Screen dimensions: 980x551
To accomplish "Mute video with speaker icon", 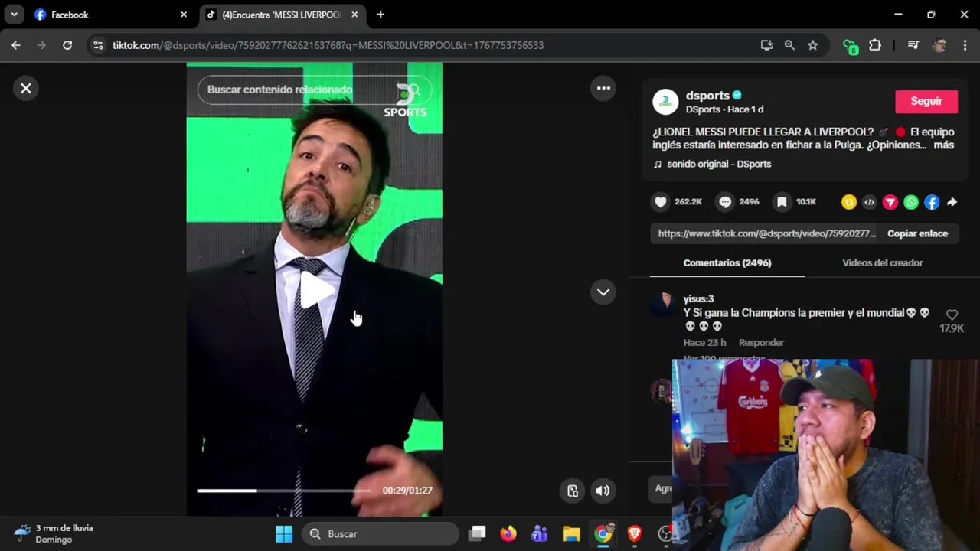I will [603, 491].
